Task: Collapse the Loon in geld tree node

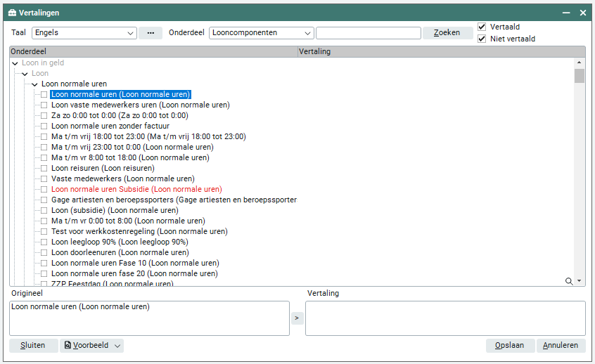Action: point(15,63)
